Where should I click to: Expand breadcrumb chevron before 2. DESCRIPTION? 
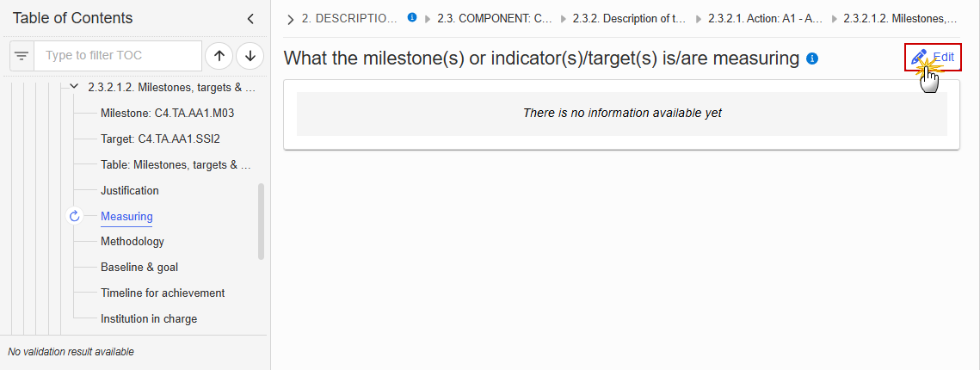[291, 20]
